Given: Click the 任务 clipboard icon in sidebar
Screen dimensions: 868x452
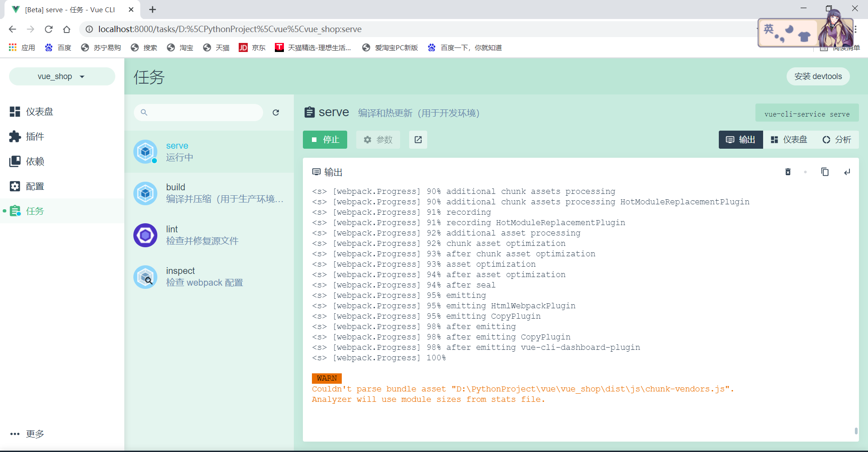Looking at the screenshot, I should tap(15, 211).
